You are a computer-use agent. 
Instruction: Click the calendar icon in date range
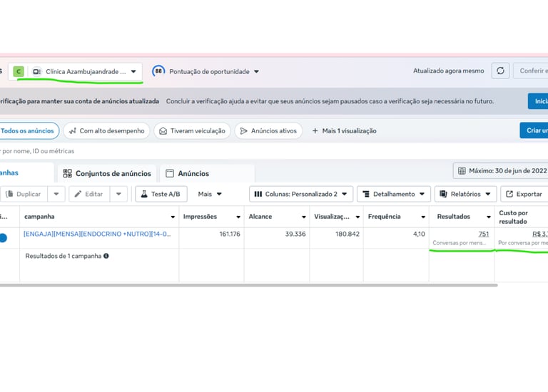pos(462,170)
